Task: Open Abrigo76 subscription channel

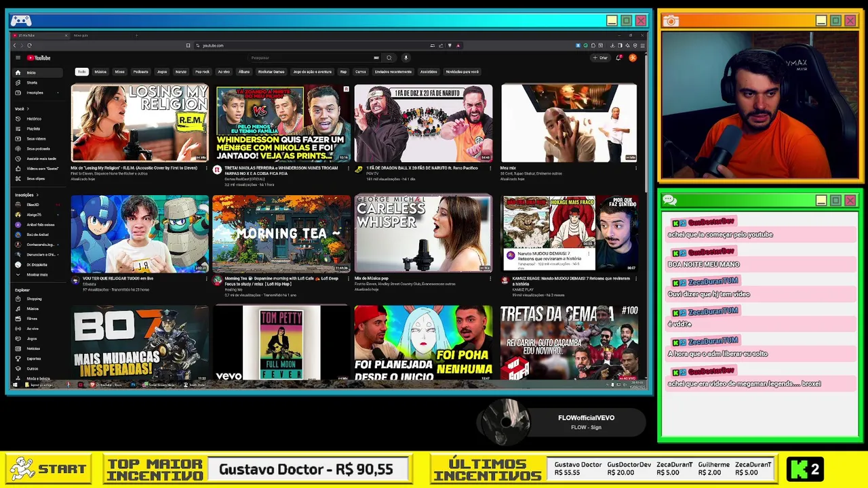Action: click(37, 215)
